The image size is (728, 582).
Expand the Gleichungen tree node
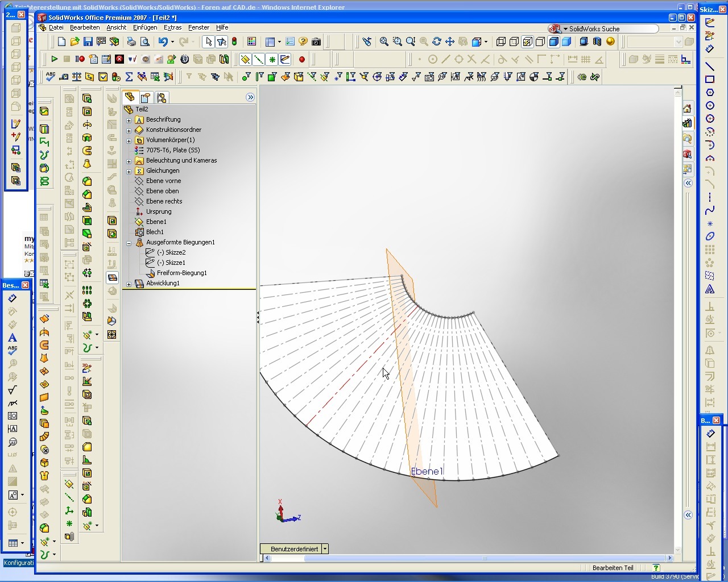[129, 171]
